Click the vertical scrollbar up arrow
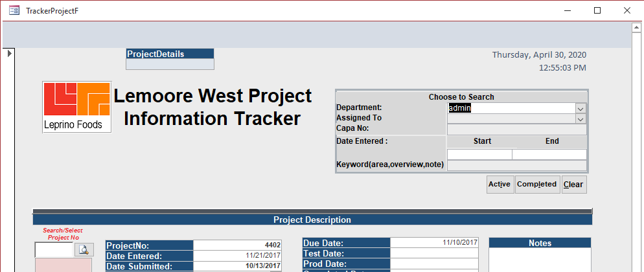The width and height of the screenshot is (644, 272). pyautogui.click(x=636, y=28)
